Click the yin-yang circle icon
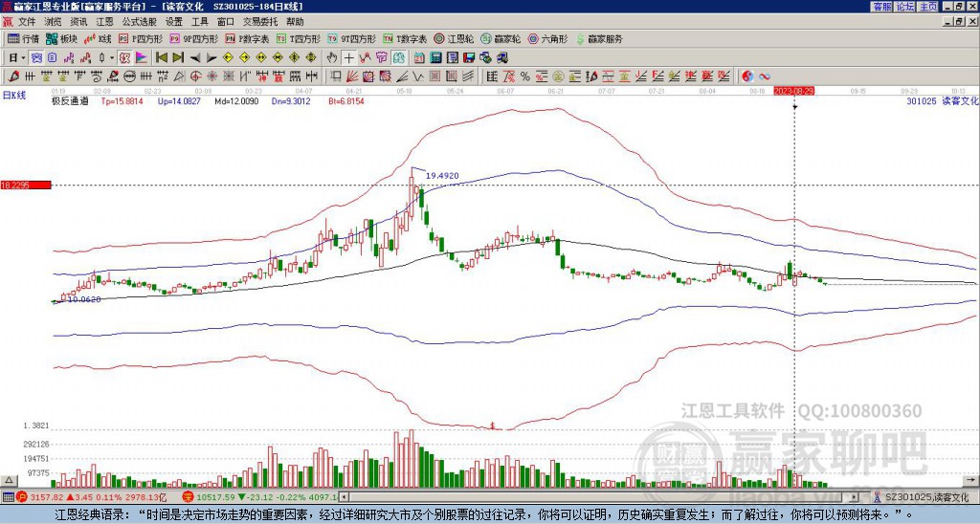This screenshot has height=524, width=980. tap(747, 76)
